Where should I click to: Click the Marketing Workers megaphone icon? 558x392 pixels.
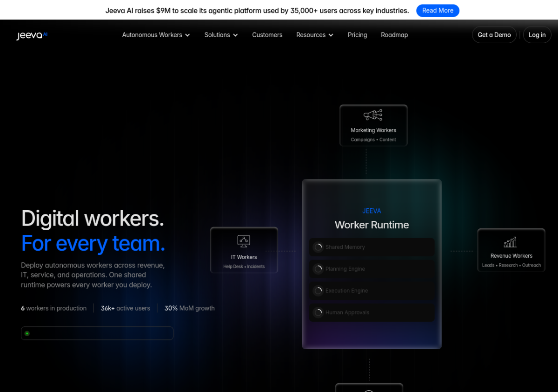click(x=373, y=115)
